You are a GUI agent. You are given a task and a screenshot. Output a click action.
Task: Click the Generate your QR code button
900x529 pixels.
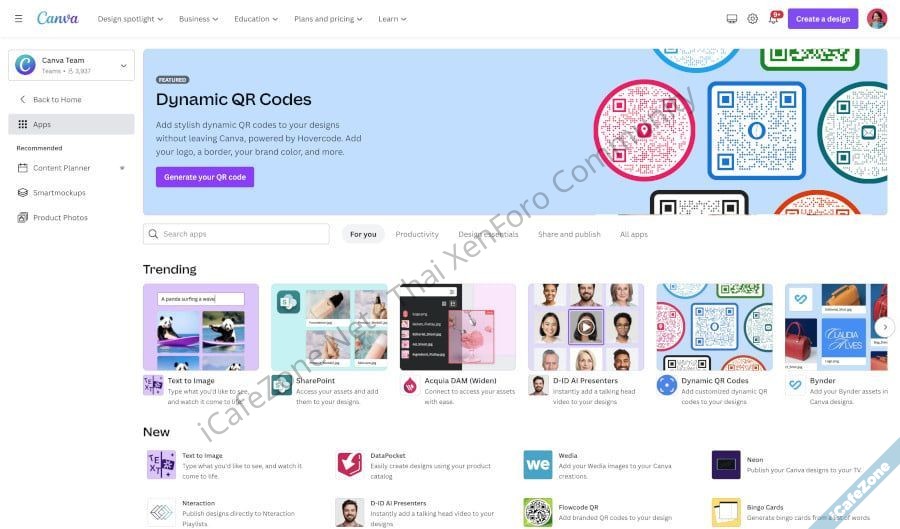[205, 177]
